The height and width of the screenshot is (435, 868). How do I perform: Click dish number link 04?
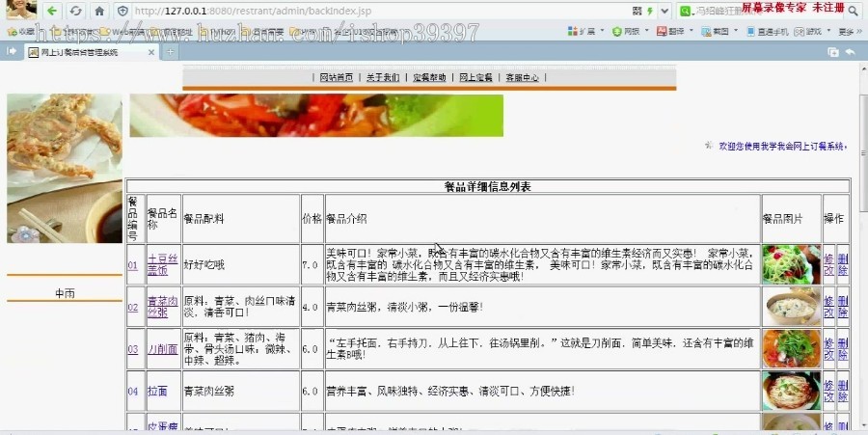133,392
